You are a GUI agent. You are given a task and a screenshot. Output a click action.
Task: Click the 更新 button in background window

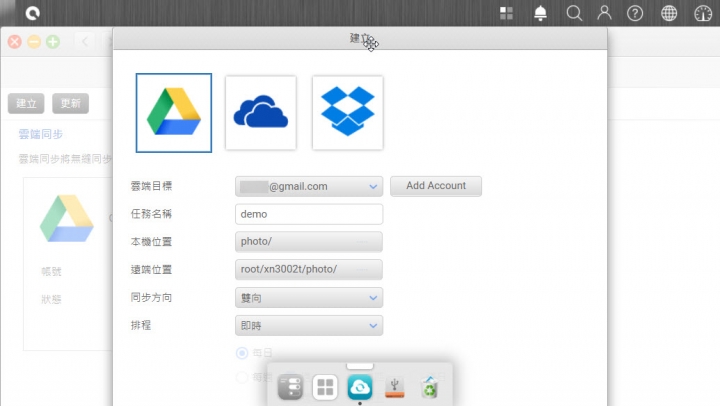click(x=70, y=103)
